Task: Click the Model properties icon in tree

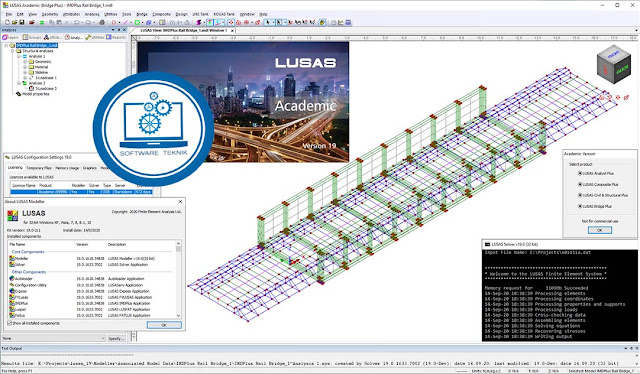Action: click(18, 94)
